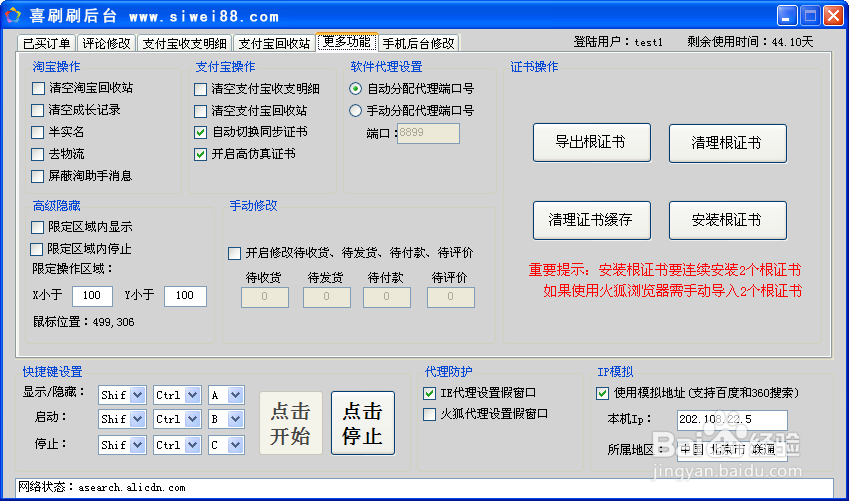
Task: Click the 待发货 value field
Action: click(326, 297)
